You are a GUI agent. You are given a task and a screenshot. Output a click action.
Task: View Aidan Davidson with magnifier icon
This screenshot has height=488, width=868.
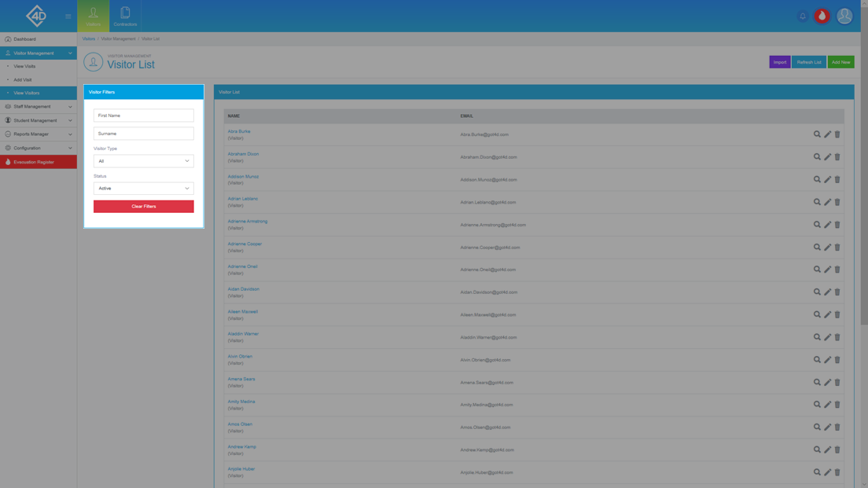point(817,292)
